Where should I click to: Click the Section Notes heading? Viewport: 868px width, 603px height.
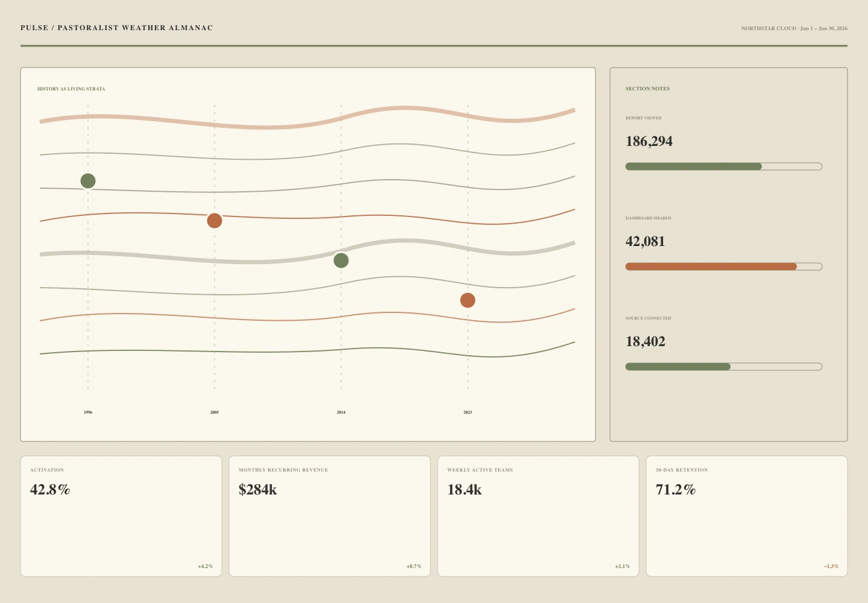click(x=647, y=89)
